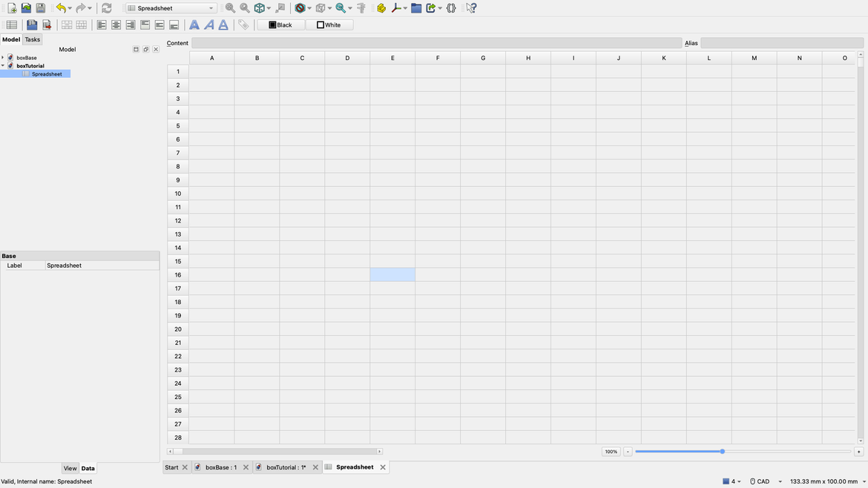Set an alias for the selected cell

pyautogui.click(x=244, y=24)
